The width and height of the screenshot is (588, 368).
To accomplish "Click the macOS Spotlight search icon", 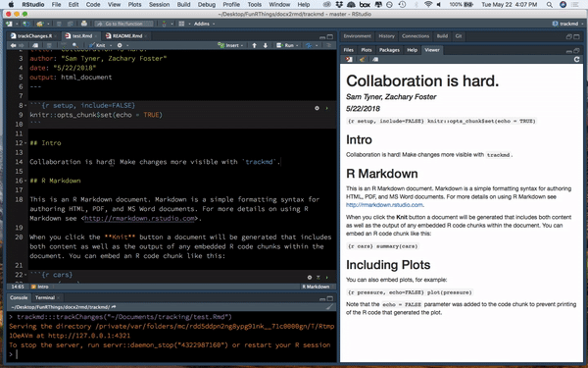I will point(550,5).
